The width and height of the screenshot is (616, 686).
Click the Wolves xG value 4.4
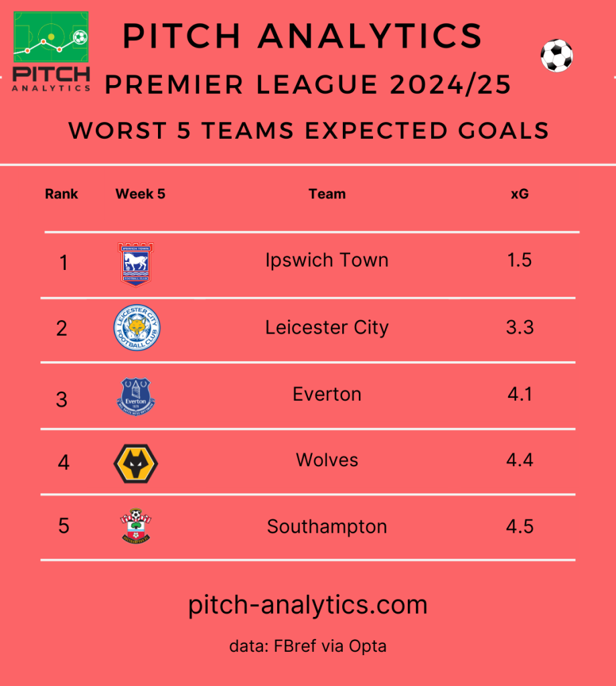pyautogui.click(x=520, y=460)
